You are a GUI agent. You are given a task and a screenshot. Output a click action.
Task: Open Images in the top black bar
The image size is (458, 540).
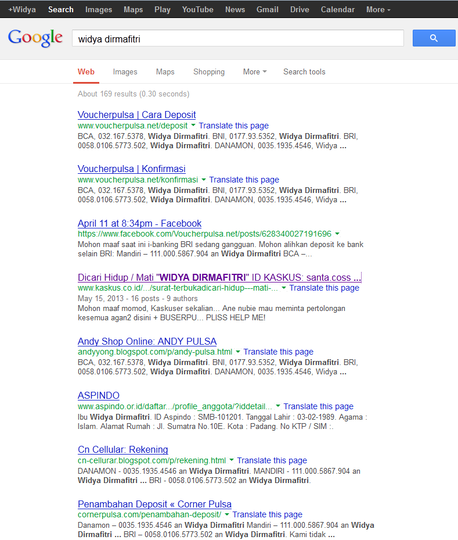98,10
